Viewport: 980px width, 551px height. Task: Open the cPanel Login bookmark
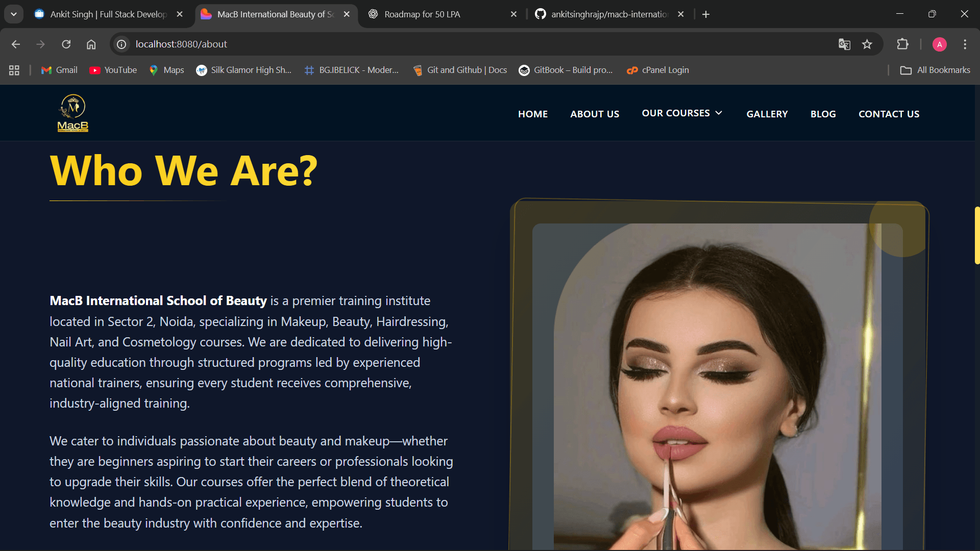coord(658,70)
